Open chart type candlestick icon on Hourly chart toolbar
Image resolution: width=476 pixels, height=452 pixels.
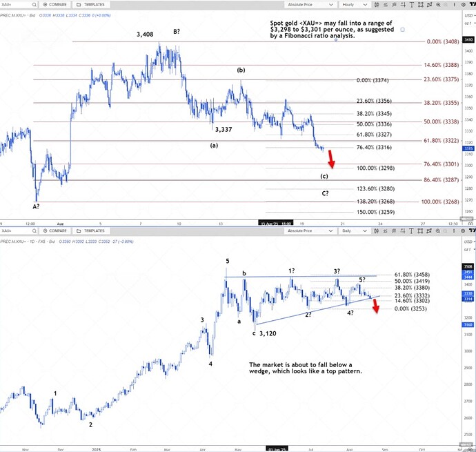click(x=377, y=5)
